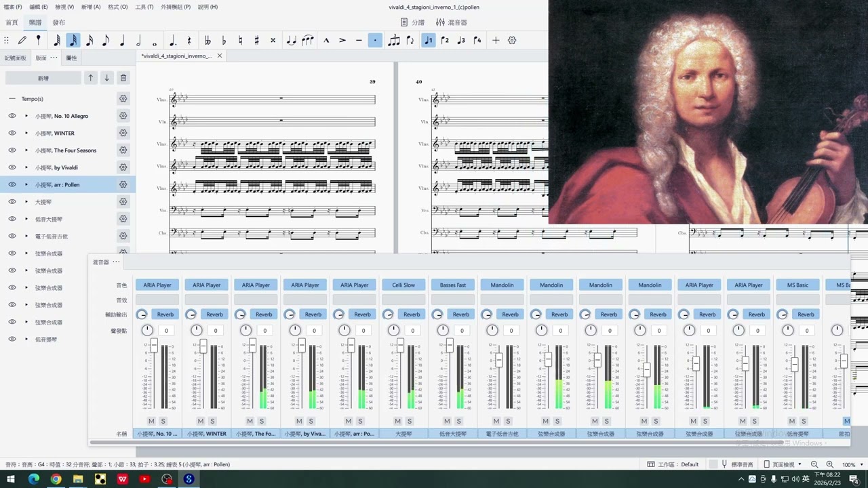Switch to Voice 2
This screenshot has height=488, width=868.
click(445, 41)
